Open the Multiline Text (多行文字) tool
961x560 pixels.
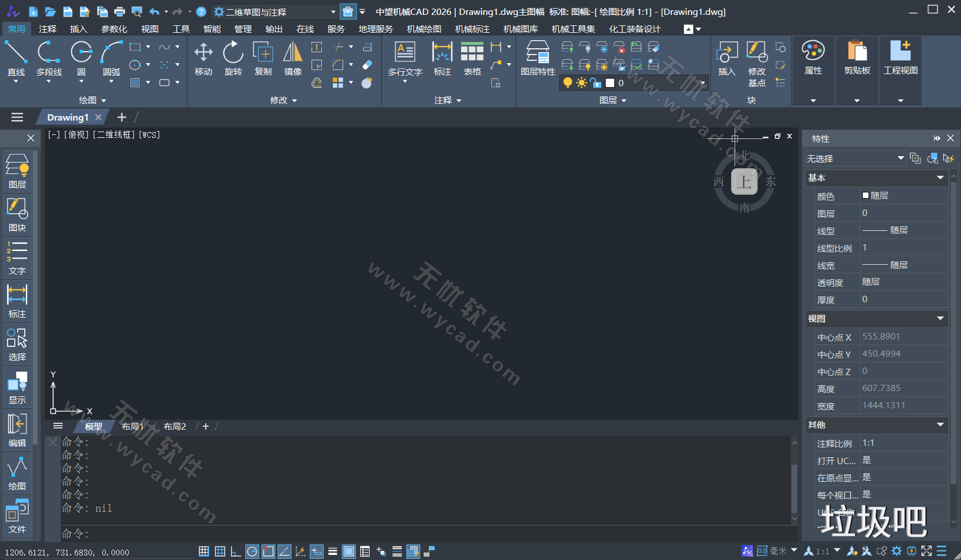pos(405,57)
